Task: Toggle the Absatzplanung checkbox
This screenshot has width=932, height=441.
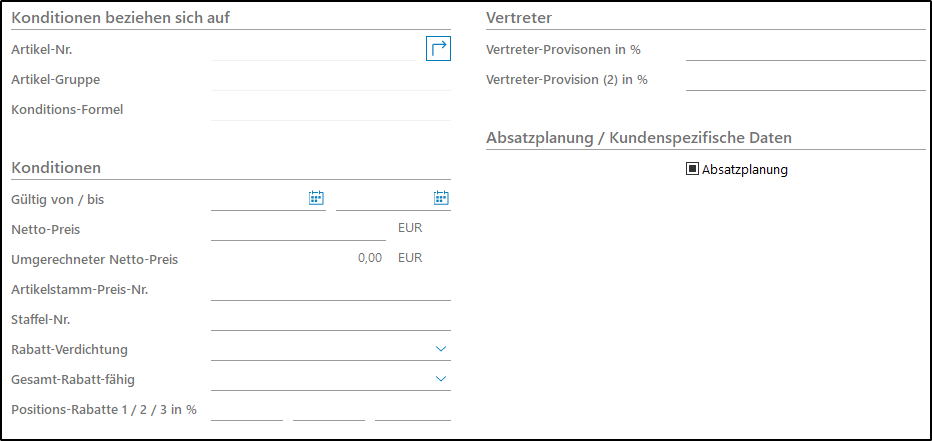Action: pos(692,169)
